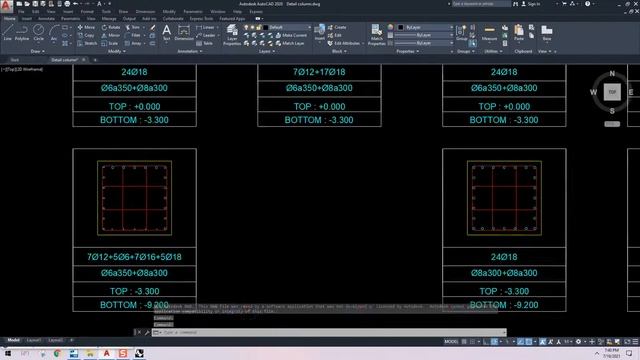
Task: Select the Line tool
Action: (x=8, y=32)
